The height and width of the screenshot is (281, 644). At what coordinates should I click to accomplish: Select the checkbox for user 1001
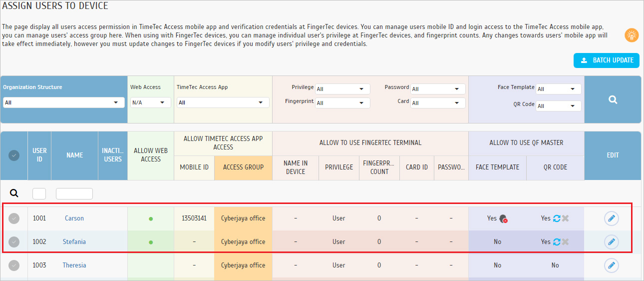tap(14, 218)
